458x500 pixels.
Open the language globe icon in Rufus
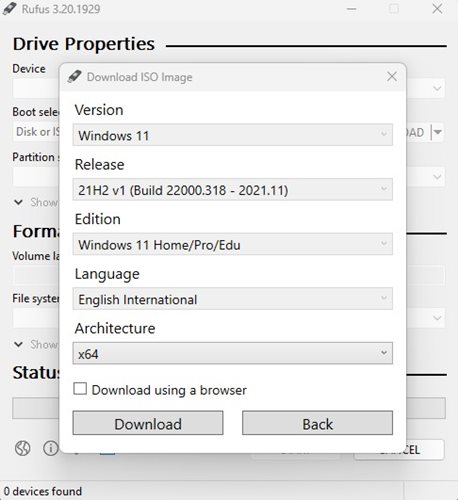pos(23,448)
